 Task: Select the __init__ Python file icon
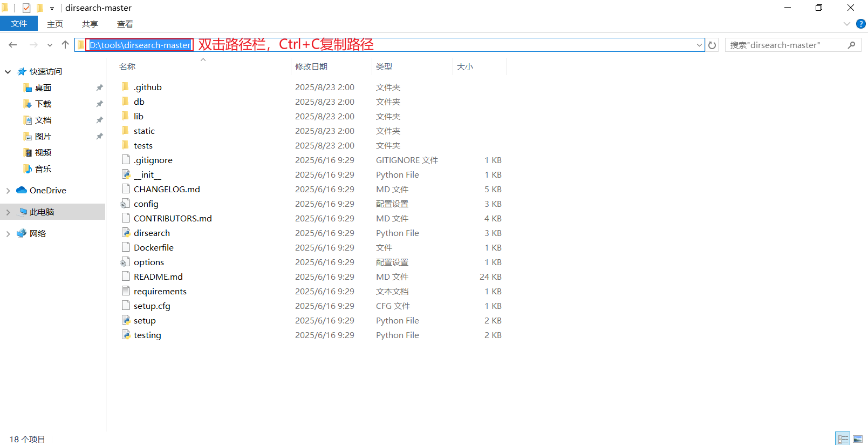coord(126,174)
